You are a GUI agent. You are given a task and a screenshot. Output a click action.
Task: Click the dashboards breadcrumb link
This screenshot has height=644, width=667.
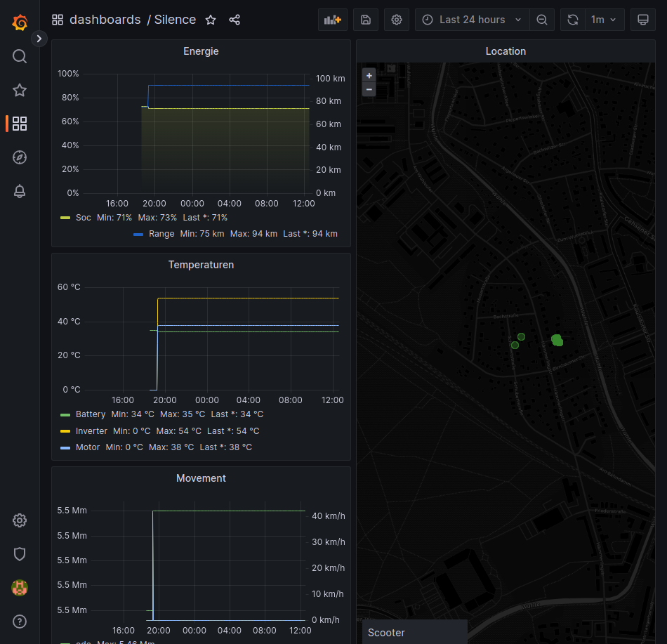[105, 20]
